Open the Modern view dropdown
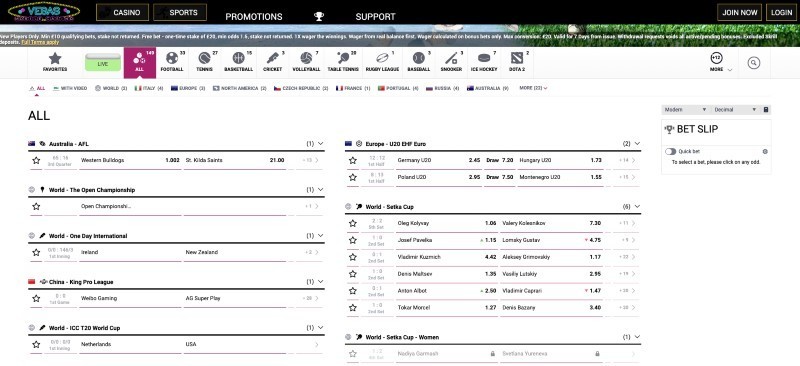 coord(685,110)
